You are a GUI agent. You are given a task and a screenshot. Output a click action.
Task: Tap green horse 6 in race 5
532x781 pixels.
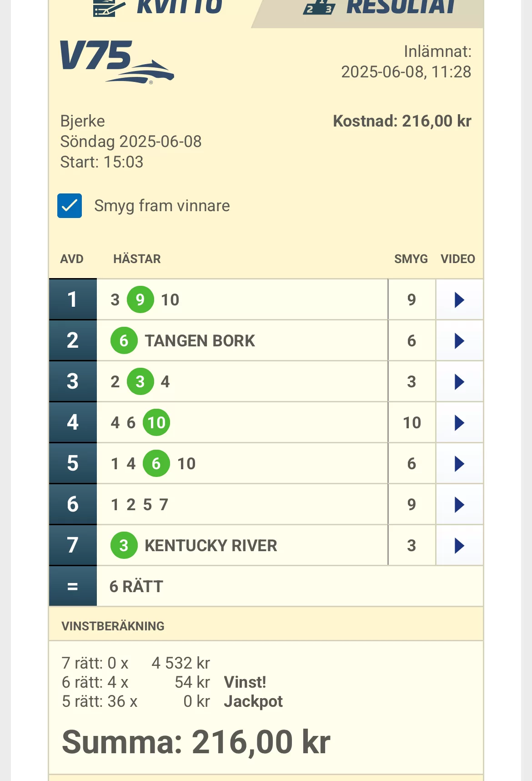[156, 464]
